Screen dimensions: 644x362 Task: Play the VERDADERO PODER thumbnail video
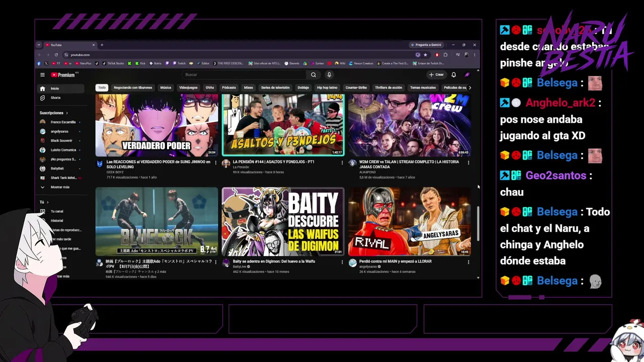[157, 125]
